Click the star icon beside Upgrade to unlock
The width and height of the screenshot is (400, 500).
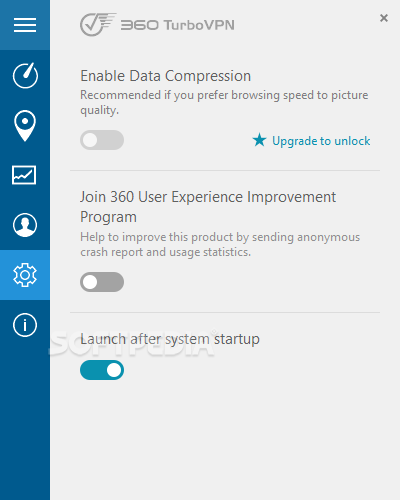(259, 140)
